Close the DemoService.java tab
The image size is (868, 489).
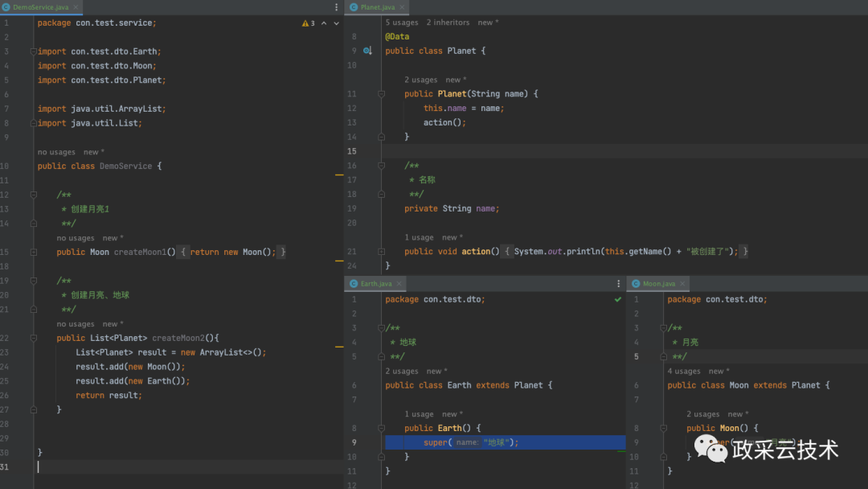[76, 7]
